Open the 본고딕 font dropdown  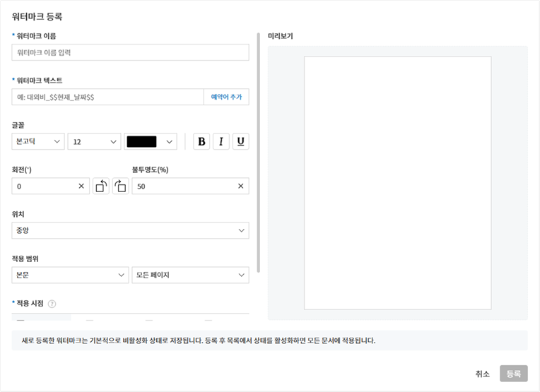point(38,142)
